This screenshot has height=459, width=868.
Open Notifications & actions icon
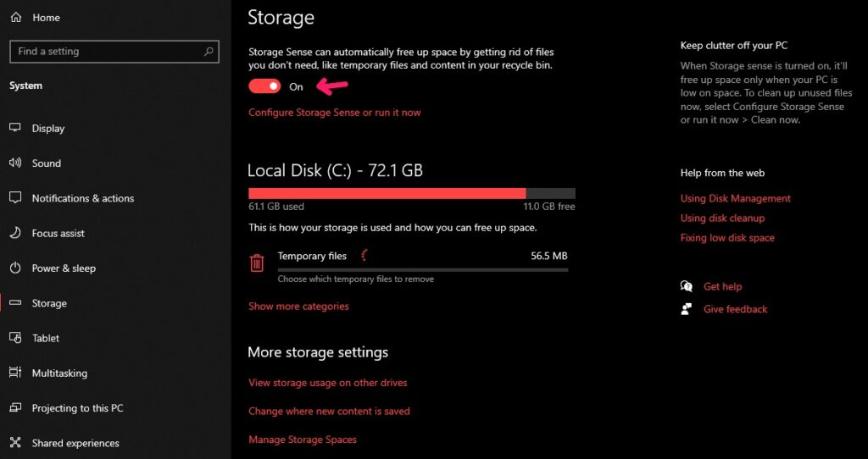(x=15, y=198)
